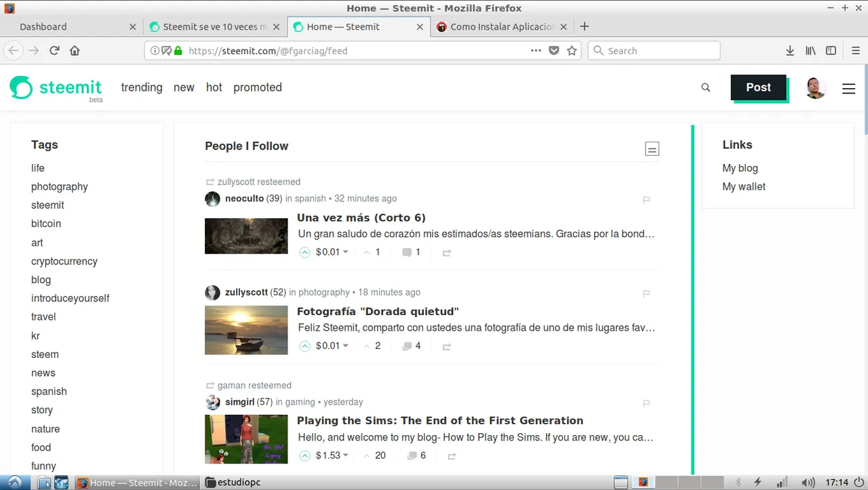Open neoculto author profile link
The image size is (868, 490).
point(244,199)
